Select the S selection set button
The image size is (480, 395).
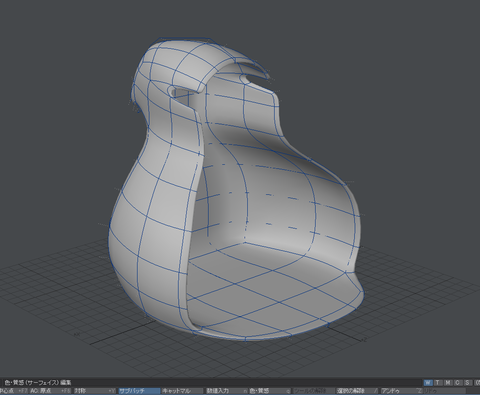pos(468,383)
